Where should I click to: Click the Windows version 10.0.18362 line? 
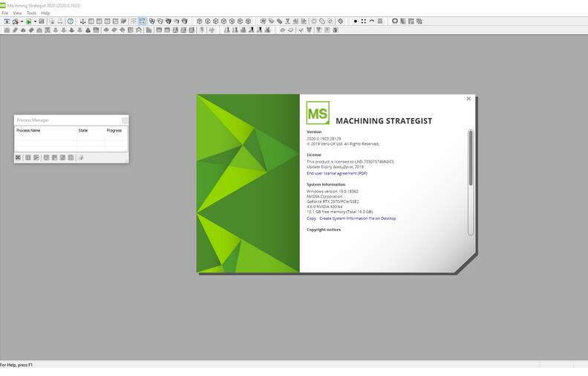pyautogui.click(x=333, y=192)
